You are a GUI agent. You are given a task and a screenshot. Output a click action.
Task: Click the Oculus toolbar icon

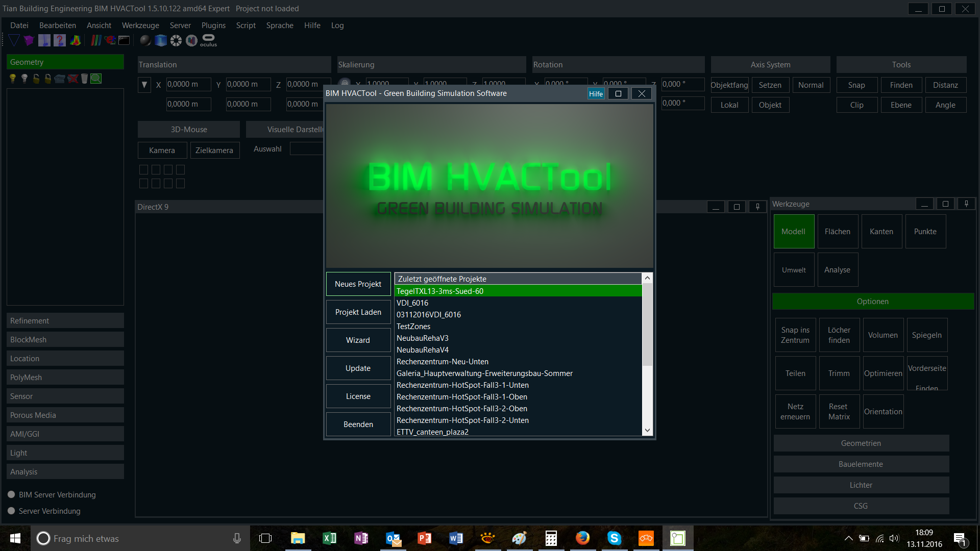tap(208, 40)
